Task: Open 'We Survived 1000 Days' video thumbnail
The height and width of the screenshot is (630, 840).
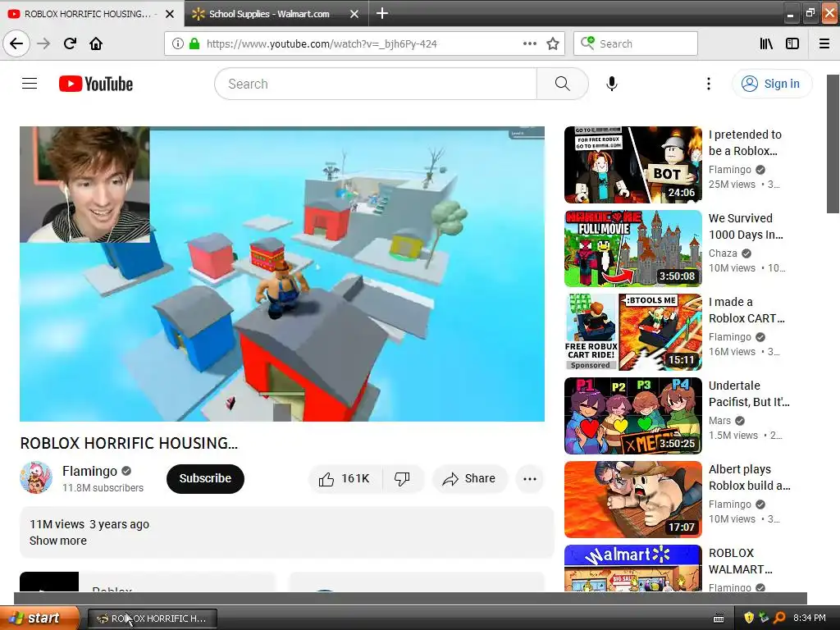Action: tap(632, 248)
